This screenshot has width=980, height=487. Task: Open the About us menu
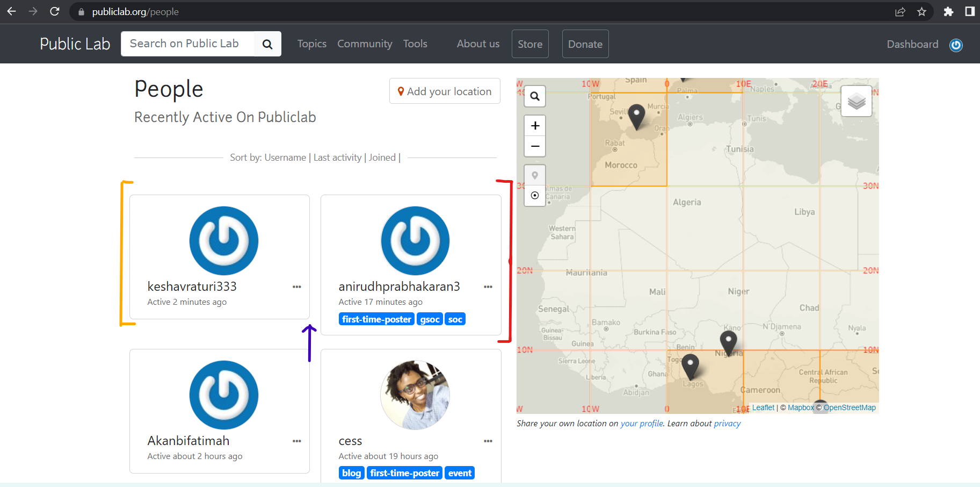(x=478, y=44)
